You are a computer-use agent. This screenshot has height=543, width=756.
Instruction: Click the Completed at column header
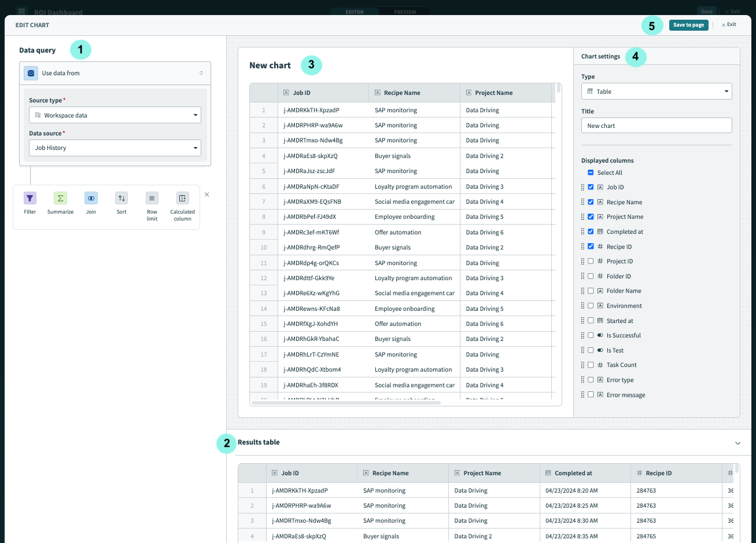pyautogui.click(x=573, y=473)
